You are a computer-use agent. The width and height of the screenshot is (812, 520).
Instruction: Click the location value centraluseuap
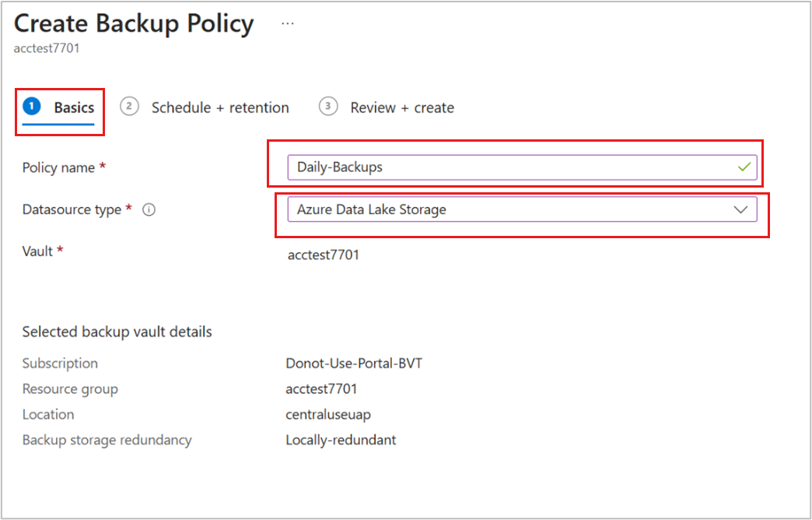point(327,415)
